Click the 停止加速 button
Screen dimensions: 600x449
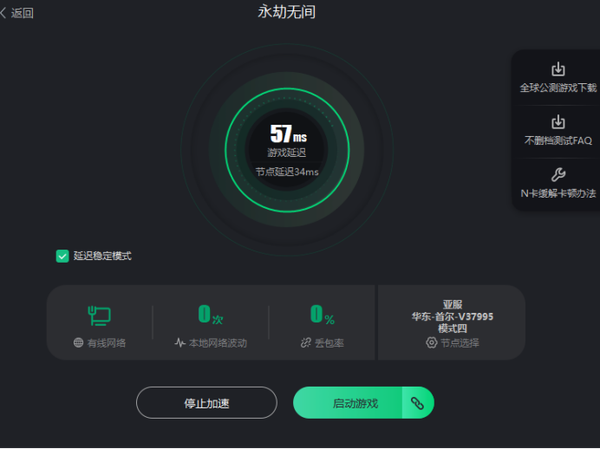[207, 403]
